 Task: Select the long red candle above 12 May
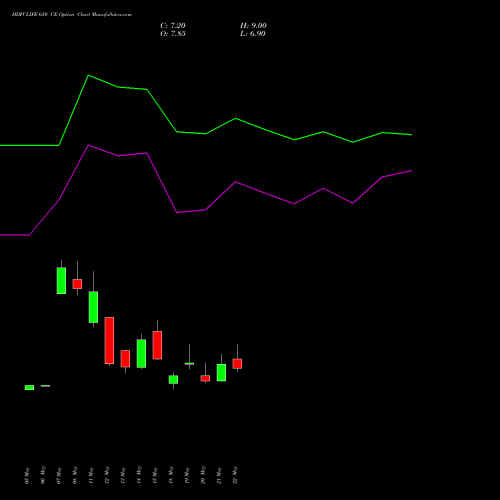click(x=109, y=340)
